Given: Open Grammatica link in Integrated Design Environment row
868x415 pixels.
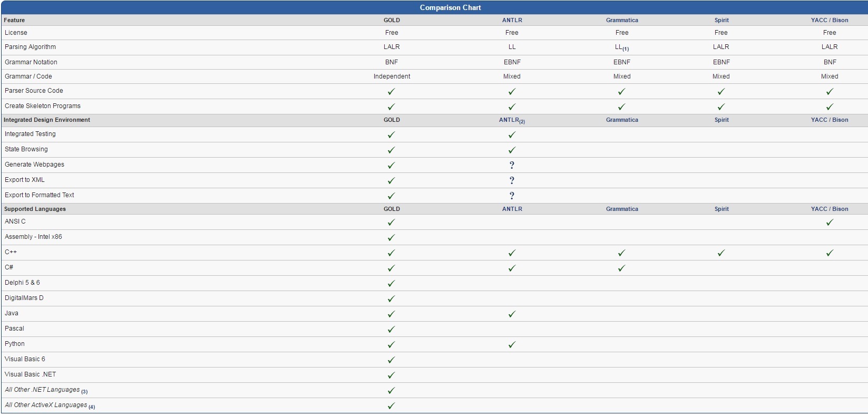Looking at the screenshot, I should (622, 120).
